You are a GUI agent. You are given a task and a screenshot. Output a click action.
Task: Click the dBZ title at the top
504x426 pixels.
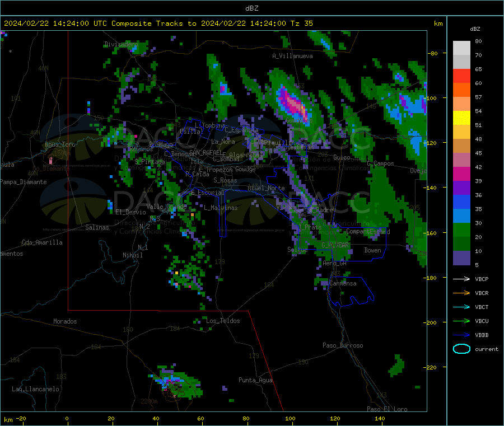pyautogui.click(x=251, y=8)
